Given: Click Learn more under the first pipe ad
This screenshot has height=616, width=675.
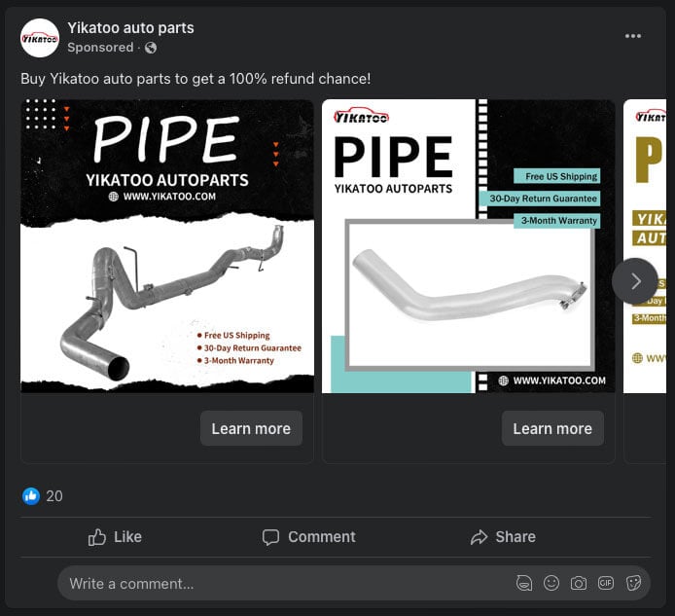Looking at the screenshot, I should [x=251, y=428].
